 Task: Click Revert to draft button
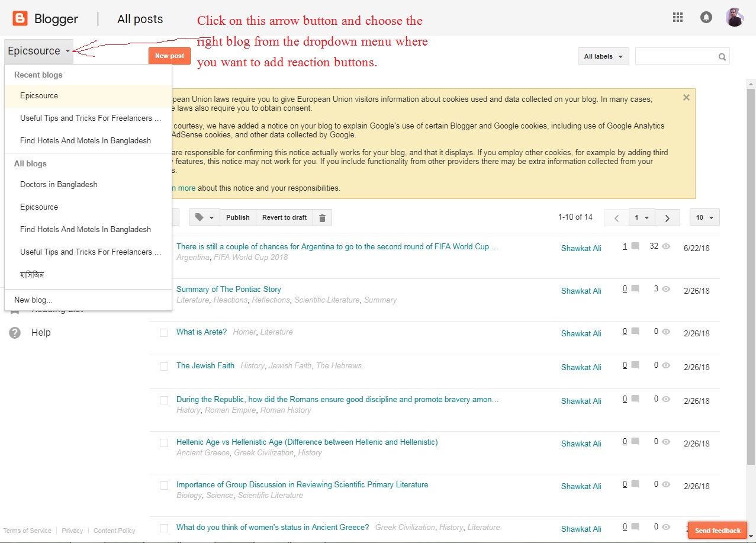(285, 217)
